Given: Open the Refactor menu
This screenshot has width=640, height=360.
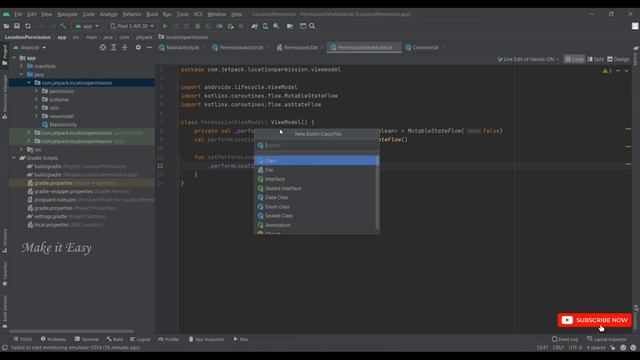Looking at the screenshot, I should click(x=132, y=14).
